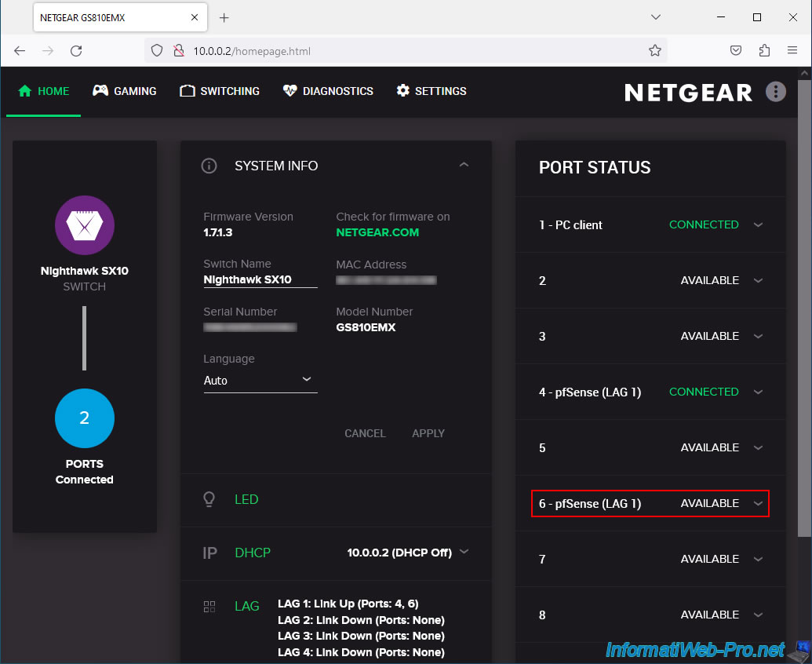Click the green Home house icon
This screenshot has width=812, height=664.
point(24,91)
